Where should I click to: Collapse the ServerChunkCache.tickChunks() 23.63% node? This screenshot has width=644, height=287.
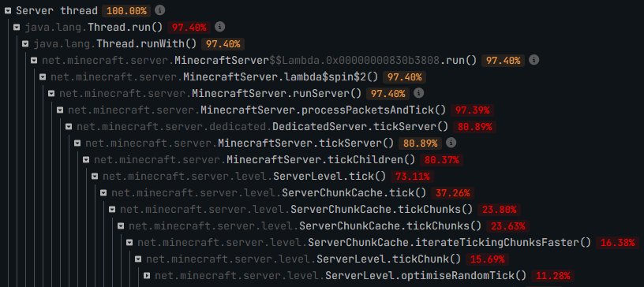pos(120,226)
